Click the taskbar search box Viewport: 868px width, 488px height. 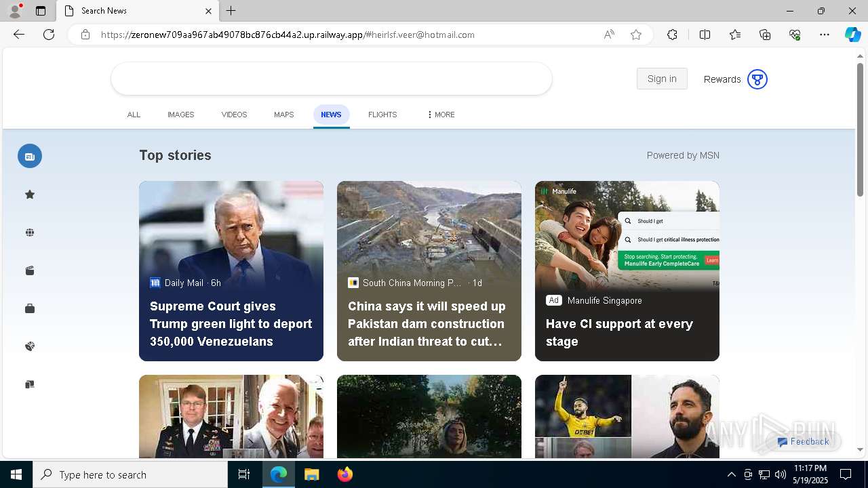pyautogui.click(x=130, y=474)
